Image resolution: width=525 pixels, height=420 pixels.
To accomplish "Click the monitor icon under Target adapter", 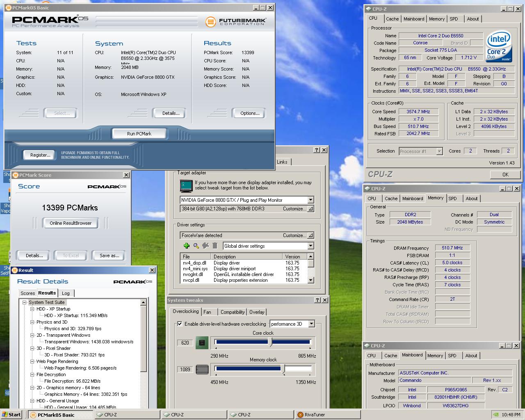I will click(186, 186).
